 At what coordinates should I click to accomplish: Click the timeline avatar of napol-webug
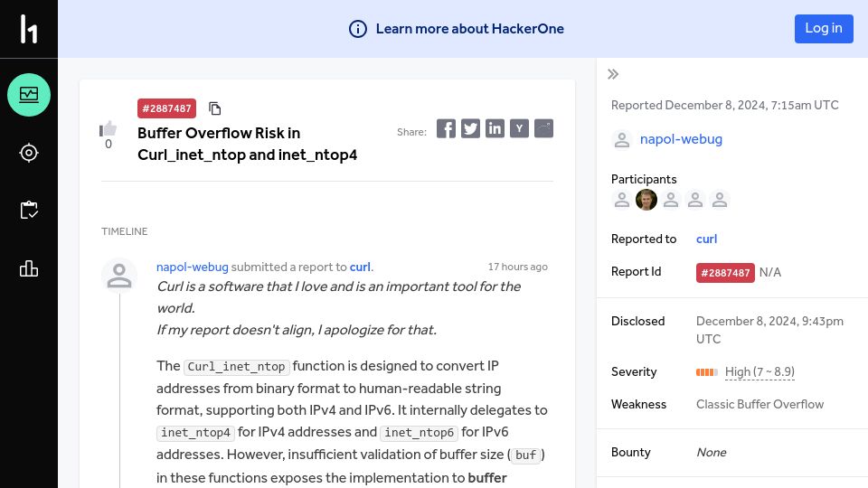click(119, 275)
